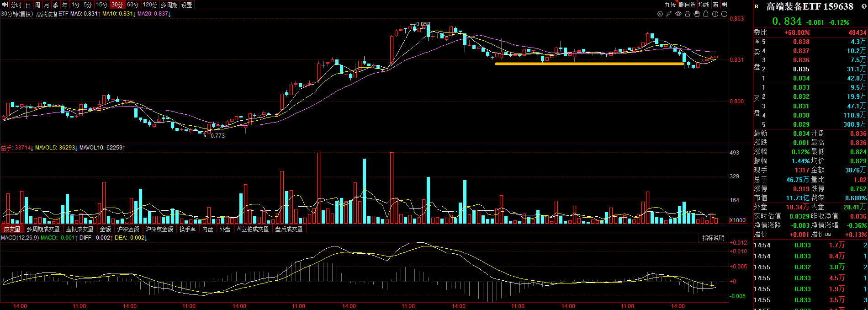Switch to 月 monthly period
This screenshot has height=310, width=868.
(x=47, y=5)
